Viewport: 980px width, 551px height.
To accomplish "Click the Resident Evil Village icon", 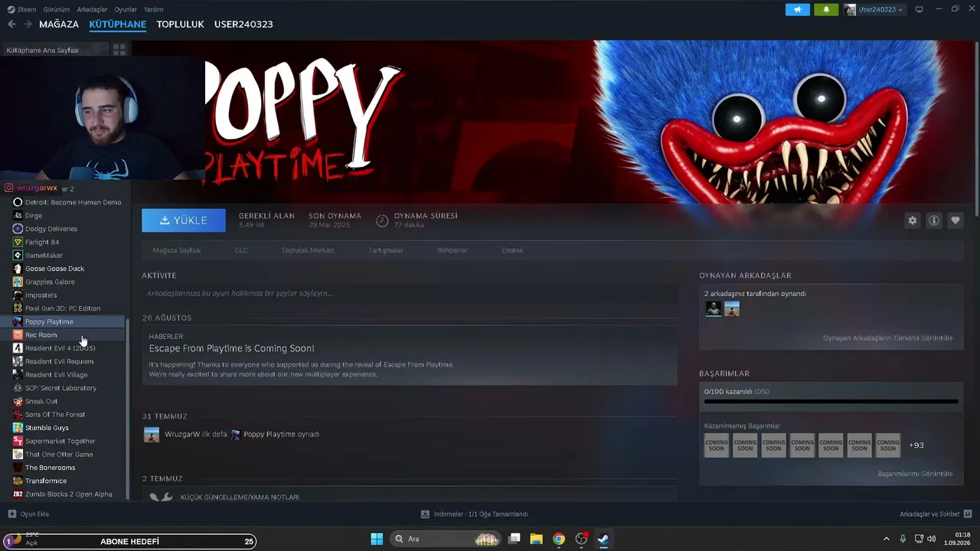I will (x=18, y=374).
